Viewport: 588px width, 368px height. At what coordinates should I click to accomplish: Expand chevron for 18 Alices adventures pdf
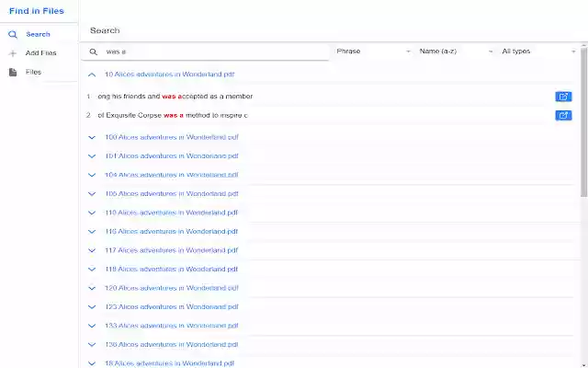pyautogui.click(x=92, y=363)
